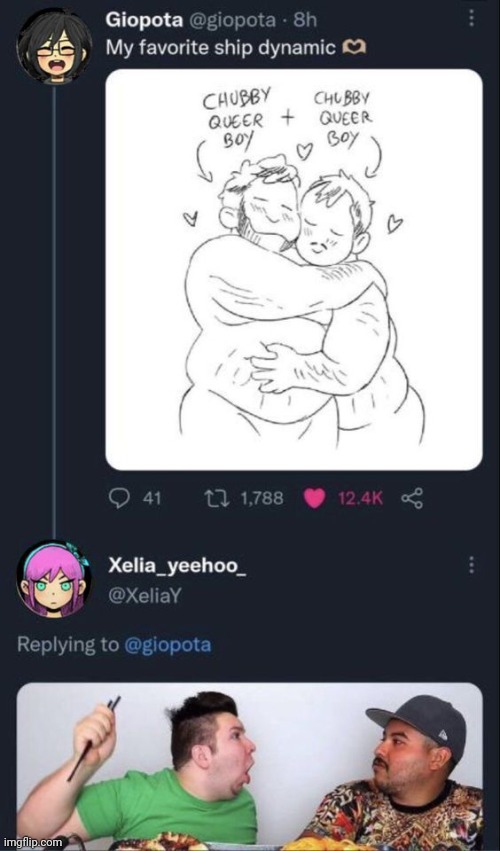The width and height of the screenshot is (500, 851).
Task: Unlike the tweet with pink heart icon
Action: (314, 498)
